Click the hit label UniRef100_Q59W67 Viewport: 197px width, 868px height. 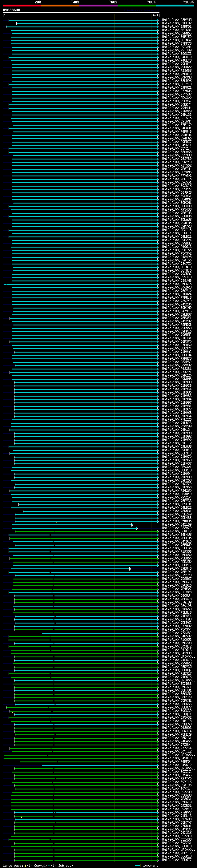176,579
